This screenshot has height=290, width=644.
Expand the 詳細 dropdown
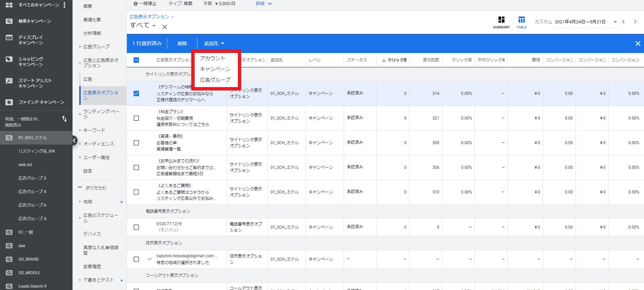coord(264,4)
